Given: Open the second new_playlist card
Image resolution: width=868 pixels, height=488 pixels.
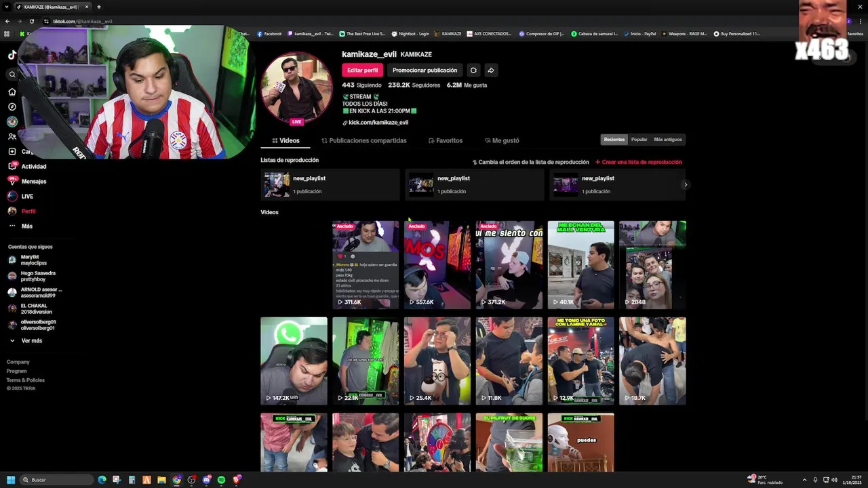Looking at the screenshot, I should pyautogui.click(x=475, y=184).
